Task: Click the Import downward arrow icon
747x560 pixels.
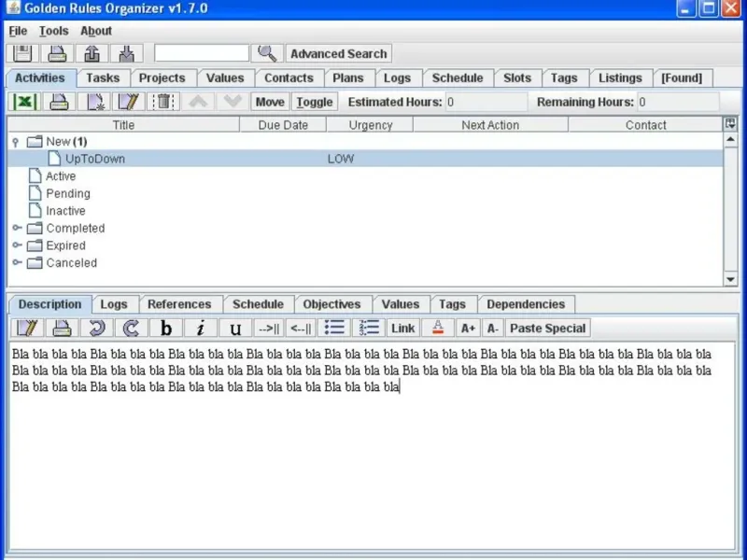Action: tap(127, 53)
